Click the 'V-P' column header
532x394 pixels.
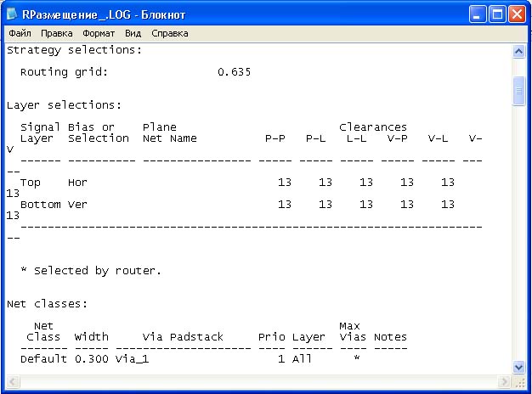click(398, 138)
